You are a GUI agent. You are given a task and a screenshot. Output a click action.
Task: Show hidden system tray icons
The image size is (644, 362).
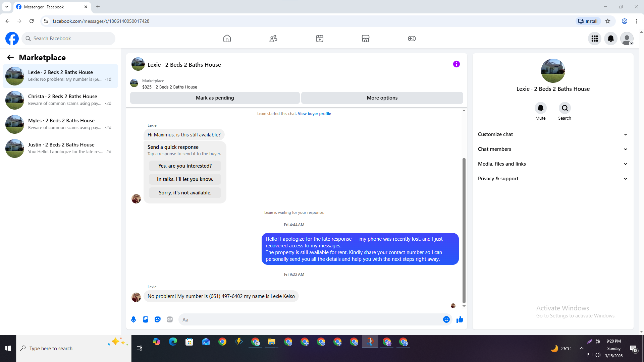pyautogui.click(x=582, y=348)
